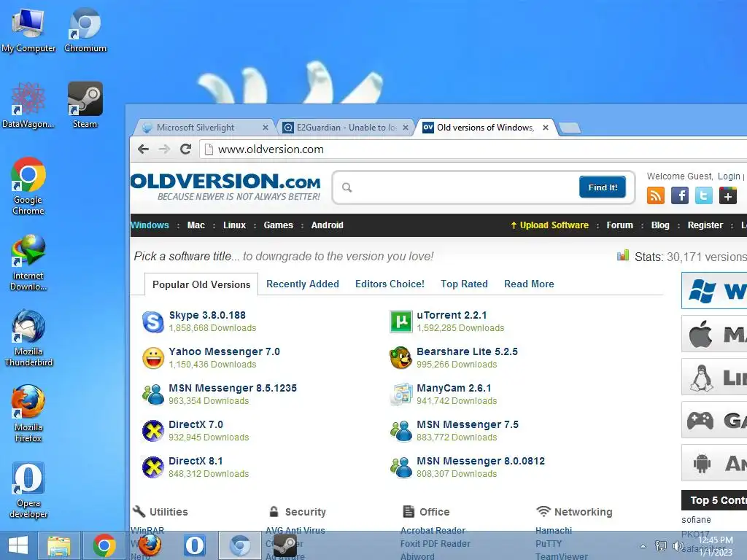Open the Blog link
The width and height of the screenshot is (747, 560).
659,225
